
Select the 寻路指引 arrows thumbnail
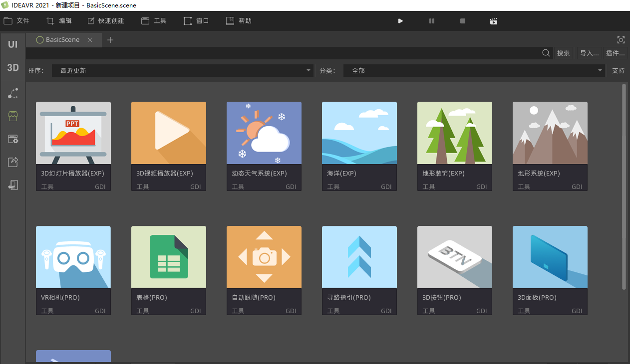pyautogui.click(x=359, y=257)
